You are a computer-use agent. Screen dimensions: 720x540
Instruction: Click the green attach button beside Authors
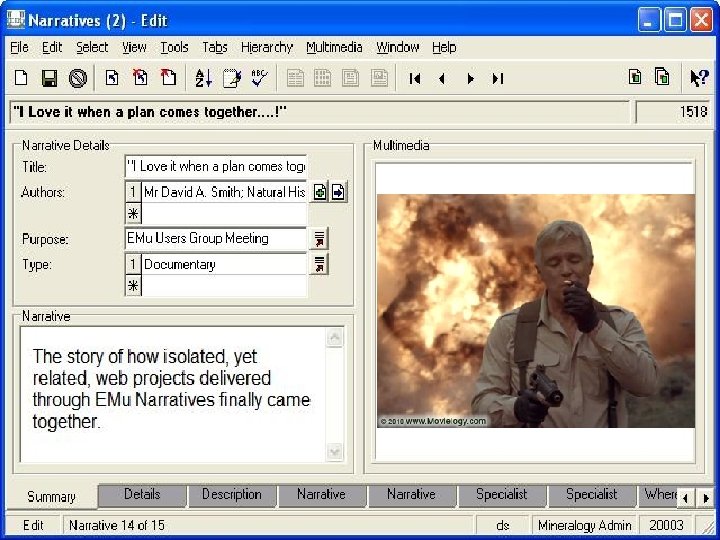tap(320, 192)
